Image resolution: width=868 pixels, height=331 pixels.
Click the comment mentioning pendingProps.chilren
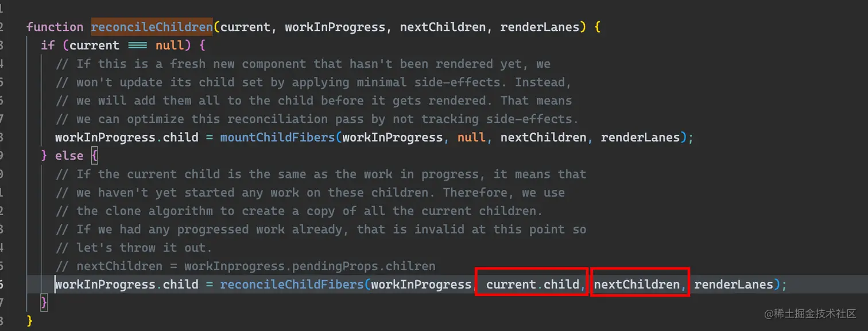(x=246, y=266)
